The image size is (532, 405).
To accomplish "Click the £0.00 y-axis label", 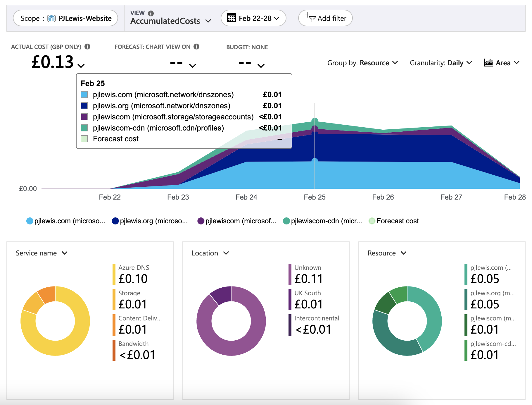I will [x=28, y=189].
